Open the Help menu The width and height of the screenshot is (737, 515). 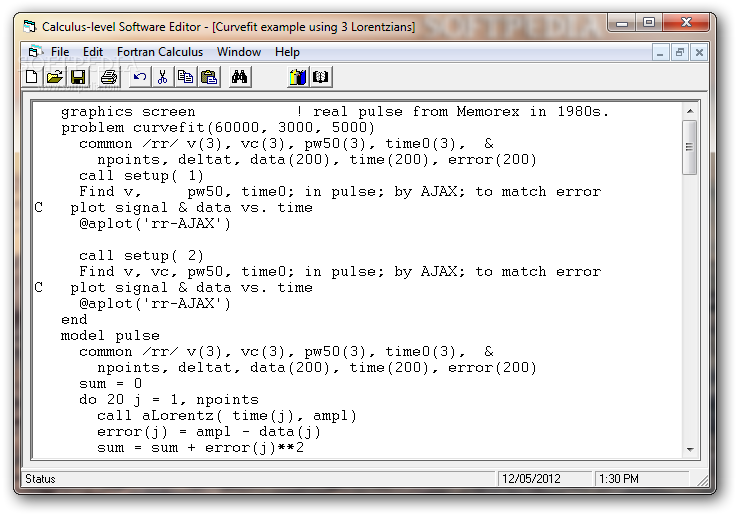click(287, 52)
